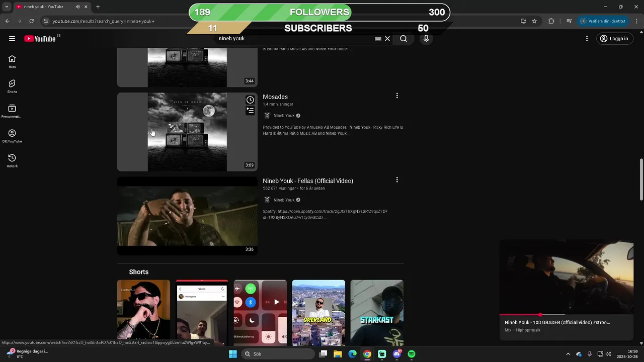The image size is (644, 362).
Task: Open Chrome media control icon
Action: coord(569,21)
